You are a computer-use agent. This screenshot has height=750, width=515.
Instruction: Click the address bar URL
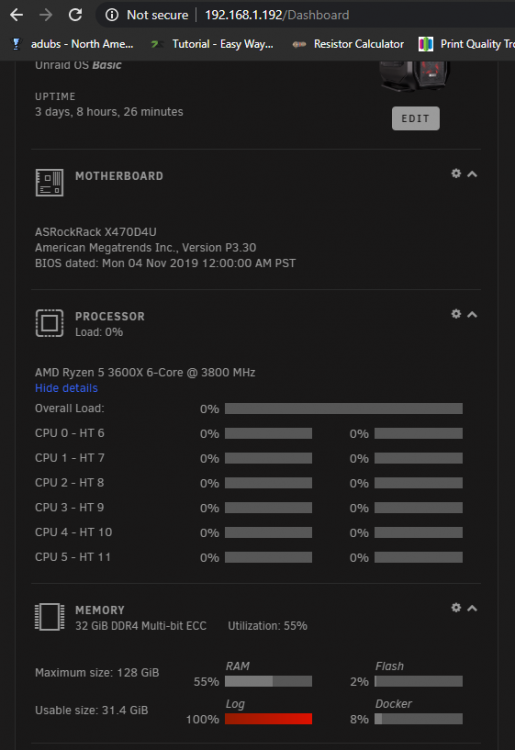click(277, 15)
